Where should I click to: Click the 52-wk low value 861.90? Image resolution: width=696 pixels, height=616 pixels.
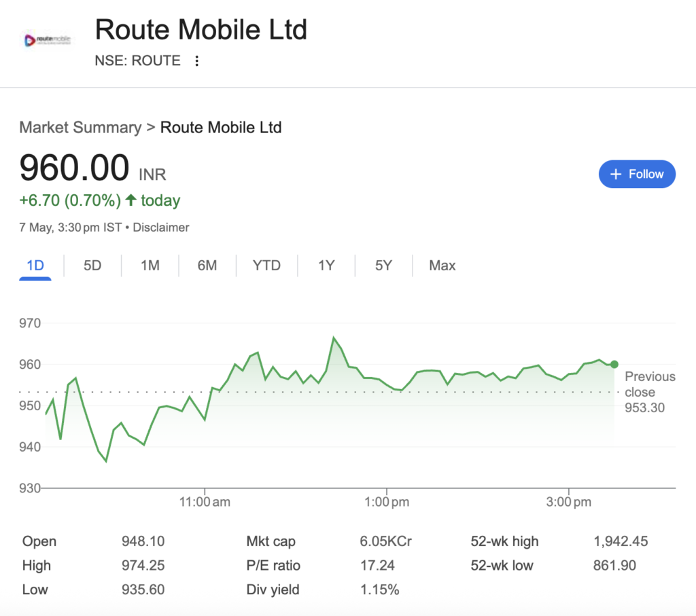point(614,566)
